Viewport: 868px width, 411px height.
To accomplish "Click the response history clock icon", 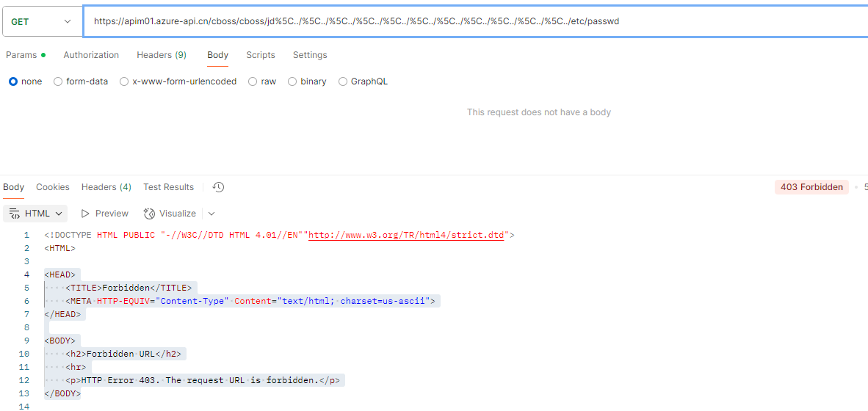I will coord(219,187).
